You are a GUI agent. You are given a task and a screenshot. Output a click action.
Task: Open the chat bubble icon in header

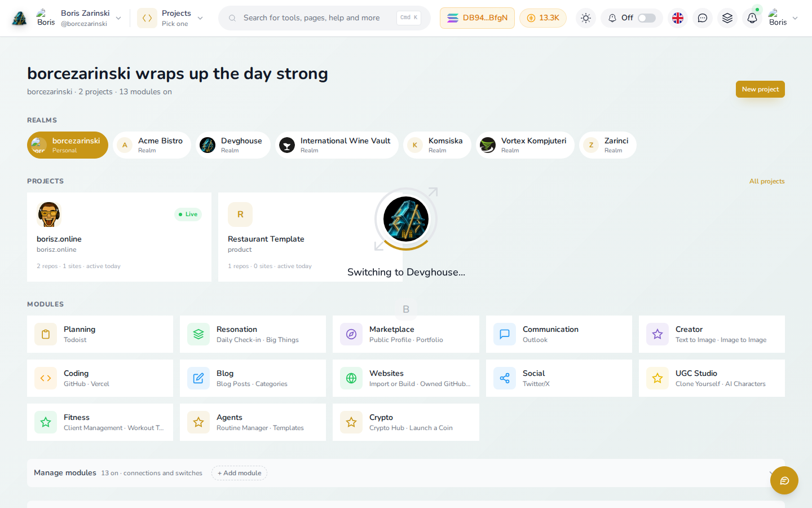click(x=703, y=18)
